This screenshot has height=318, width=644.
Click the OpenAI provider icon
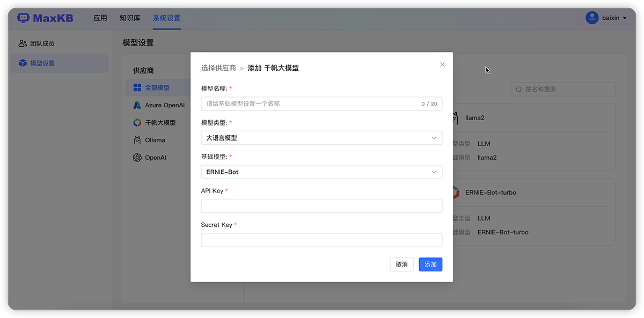(x=137, y=157)
